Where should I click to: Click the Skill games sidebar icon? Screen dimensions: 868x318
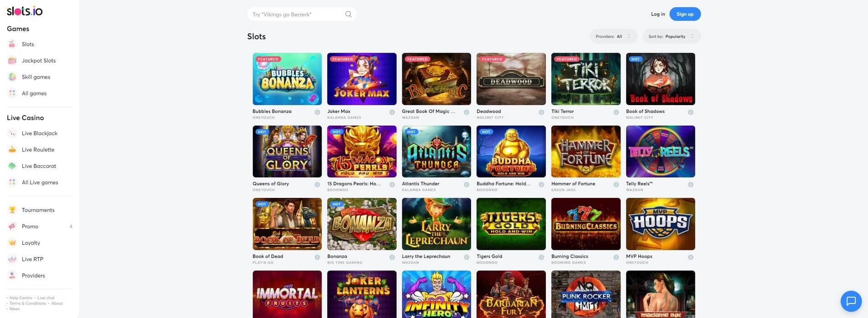coord(12,77)
